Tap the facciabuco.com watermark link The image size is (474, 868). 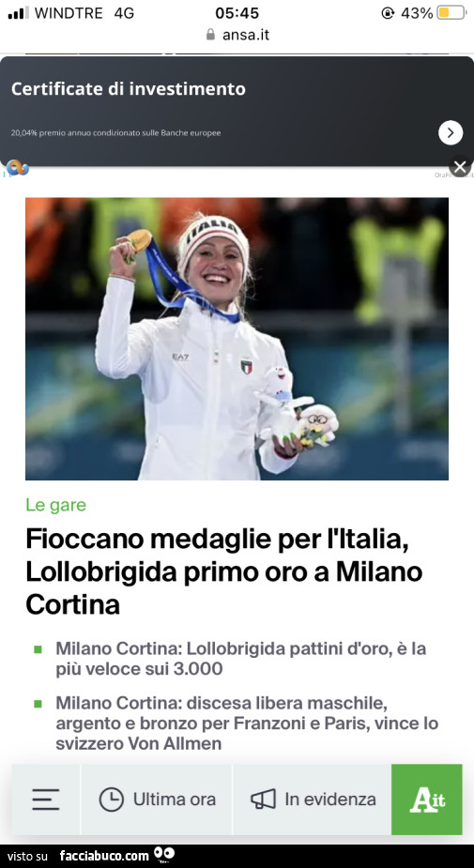point(105,856)
